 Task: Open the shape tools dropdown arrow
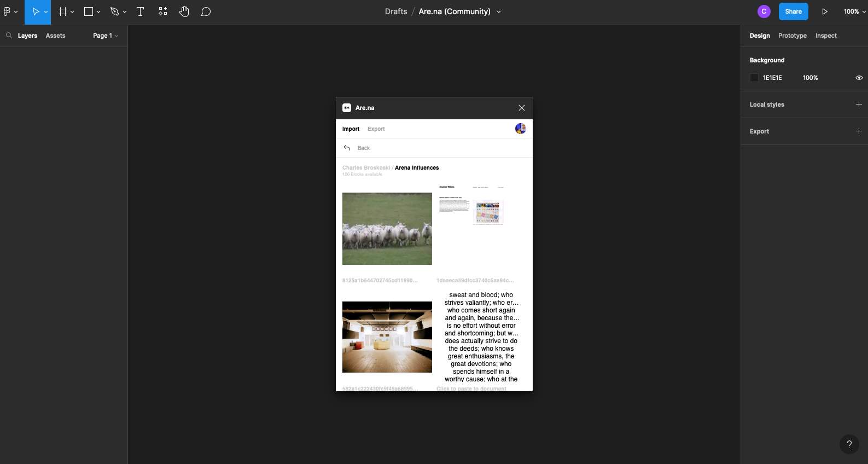tap(98, 11)
